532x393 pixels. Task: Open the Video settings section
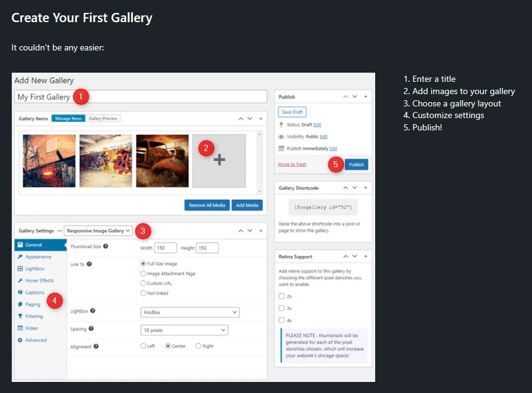(x=31, y=328)
